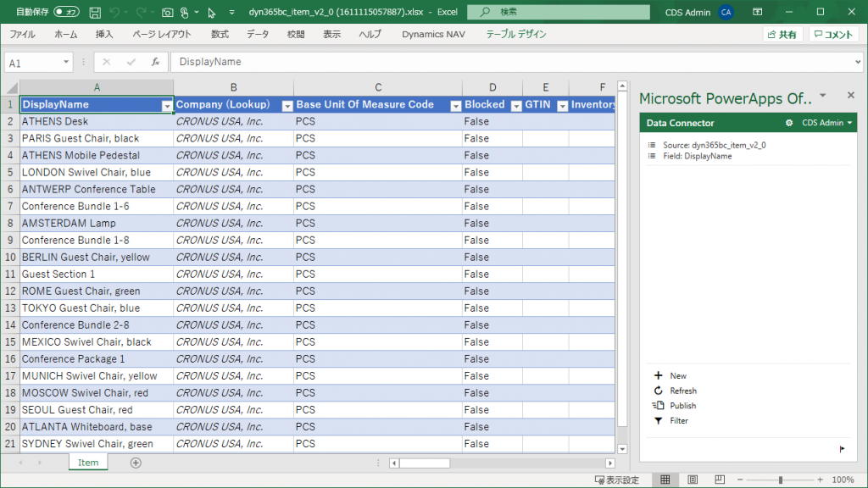
Task: Select cell 'AMSTERDAM Lamp'
Action: tap(97, 224)
